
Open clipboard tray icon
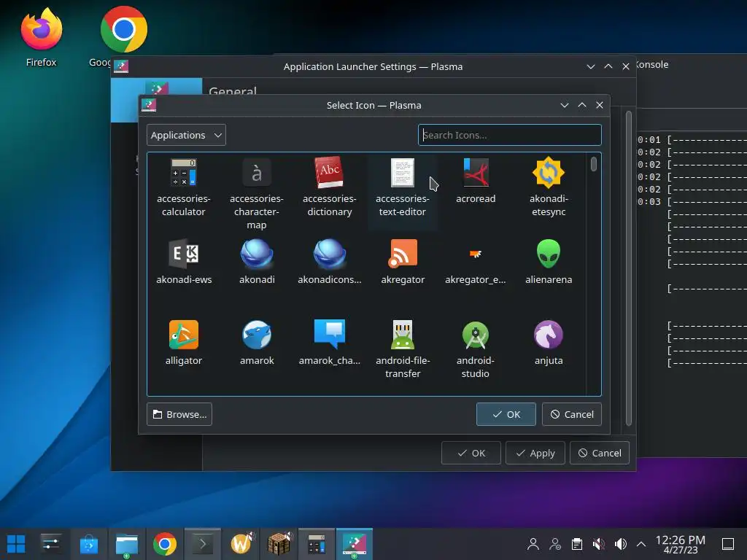(577, 544)
